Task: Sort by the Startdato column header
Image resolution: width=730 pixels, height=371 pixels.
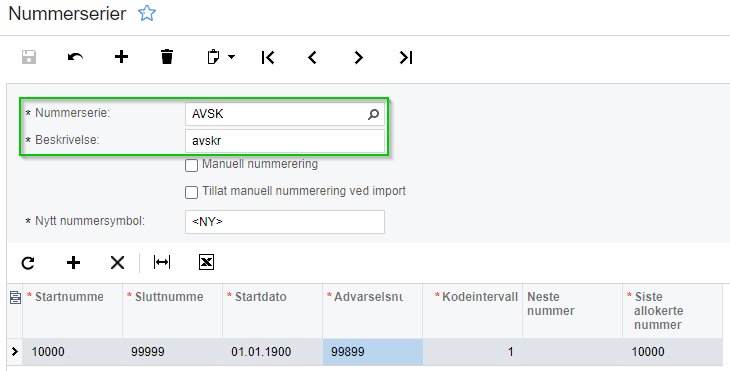Action: tap(272, 310)
